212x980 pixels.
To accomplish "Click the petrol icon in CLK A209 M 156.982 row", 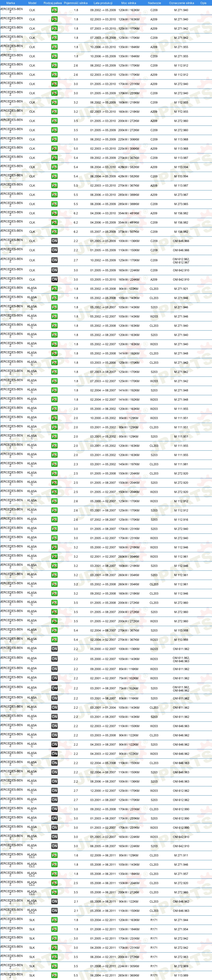I will point(54,213).
